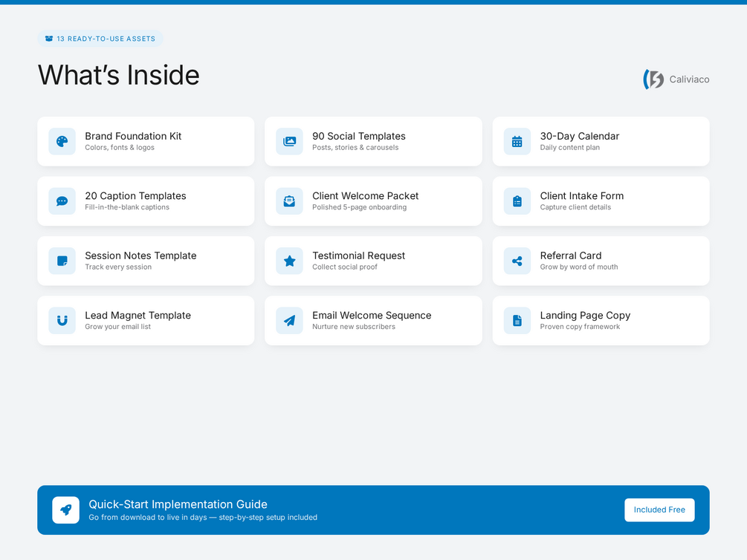This screenshot has width=747, height=560.
Task: Click 'Capture client details' subtitle
Action: [x=575, y=207]
